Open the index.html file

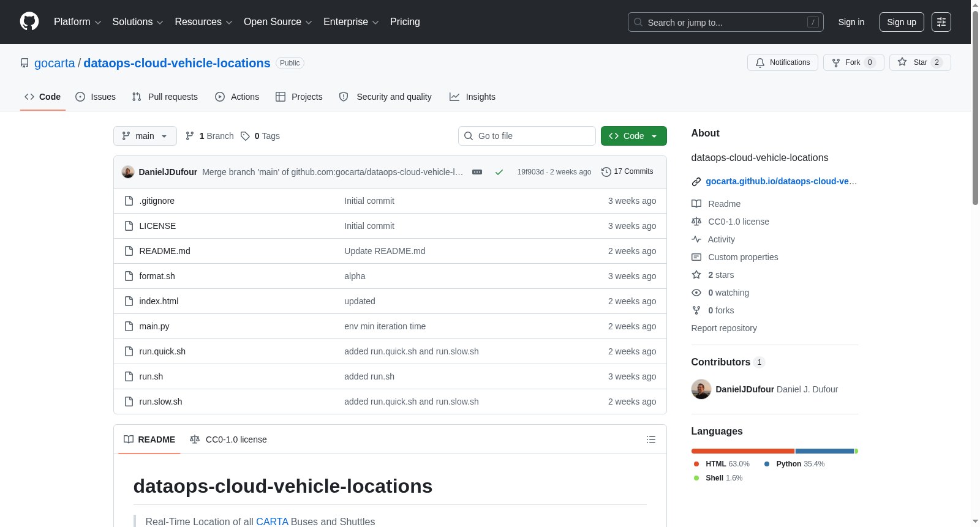pos(159,301)
